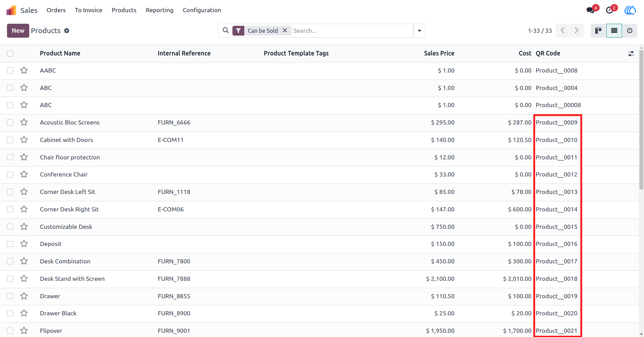Screen dimensions: 644x337
Task: Remove the Can be Sold filter
Action: [285, 30]
